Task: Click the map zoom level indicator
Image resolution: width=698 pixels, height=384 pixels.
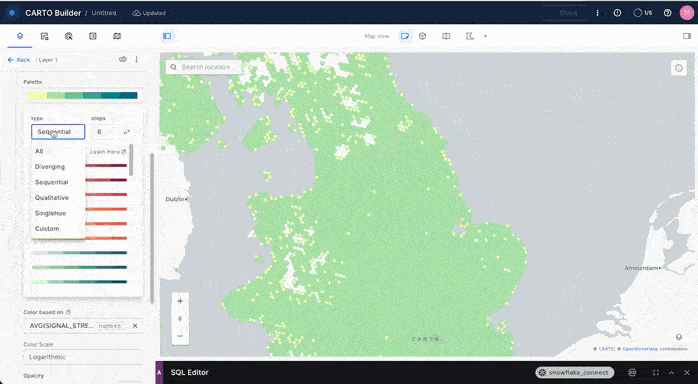Action: click(180, 319)
